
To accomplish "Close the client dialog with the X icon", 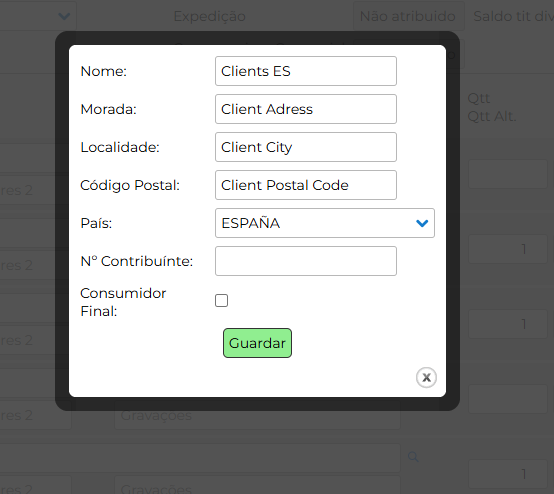I will (426, 377).
